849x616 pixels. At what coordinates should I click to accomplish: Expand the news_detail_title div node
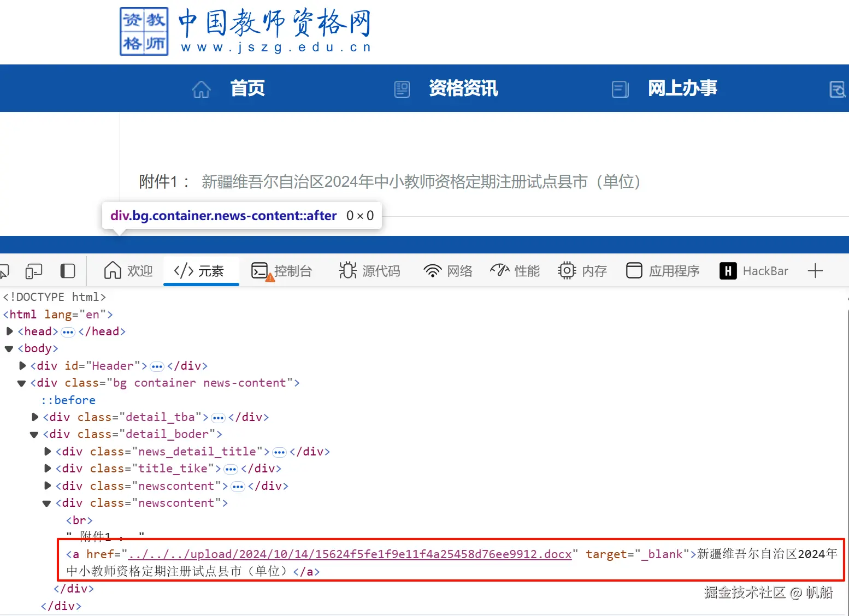point(48,452)
